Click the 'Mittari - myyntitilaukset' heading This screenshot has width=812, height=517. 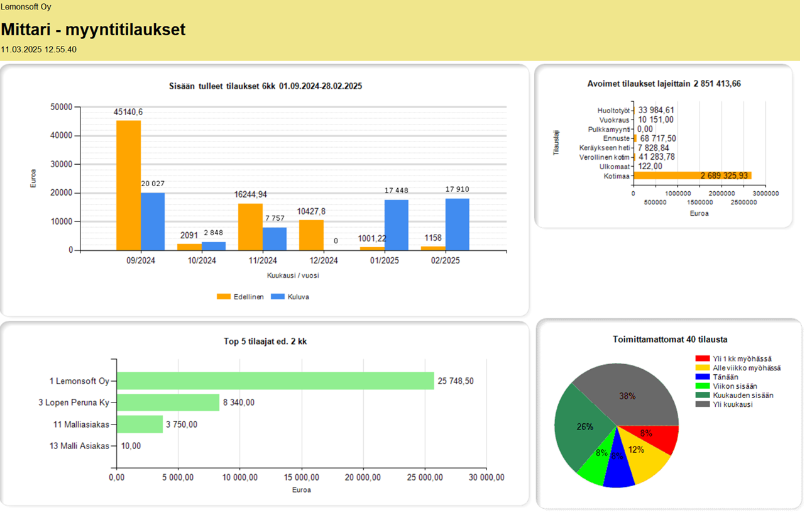click(93, 30)
